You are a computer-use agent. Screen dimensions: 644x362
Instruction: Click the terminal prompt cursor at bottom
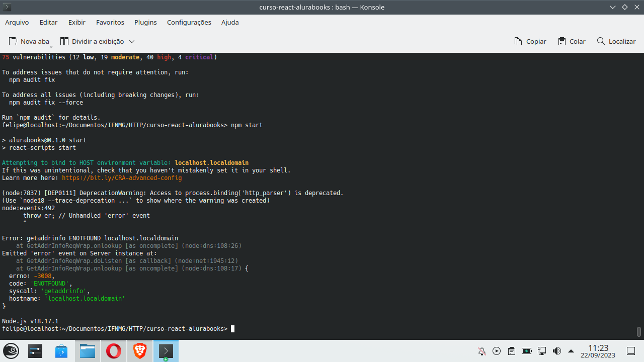tap(233, 329)
